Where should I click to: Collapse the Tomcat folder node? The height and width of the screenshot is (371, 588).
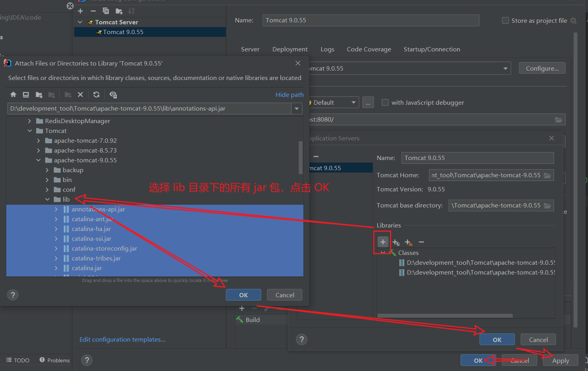[x=30, y=131]
